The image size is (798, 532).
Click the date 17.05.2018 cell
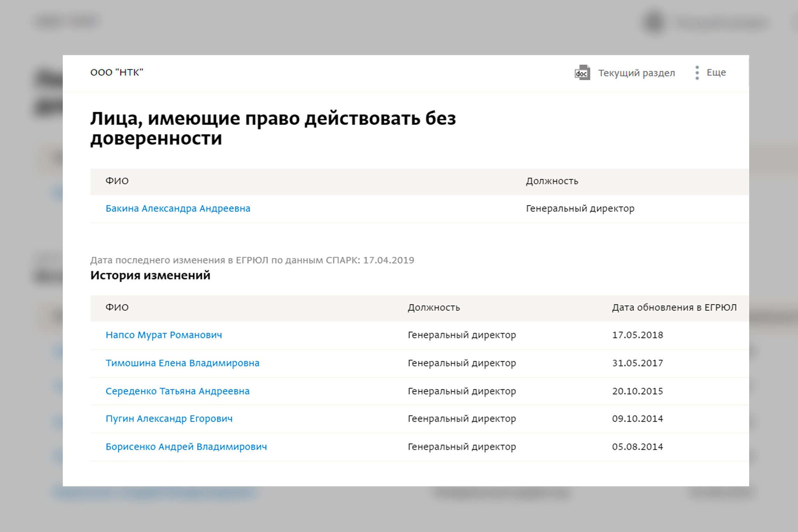tap(637, 335)
